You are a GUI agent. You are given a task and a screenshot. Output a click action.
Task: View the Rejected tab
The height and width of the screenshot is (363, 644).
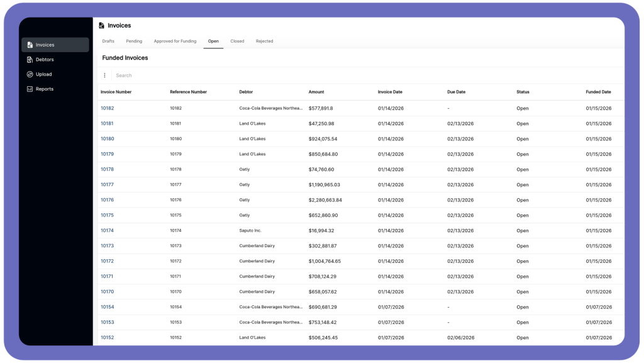pyautogui.click(x=264, y=42)
